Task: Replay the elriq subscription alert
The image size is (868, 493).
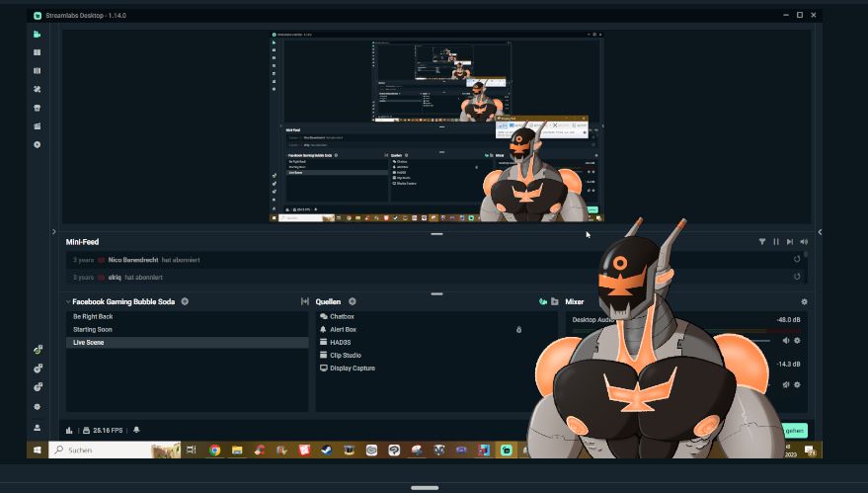Action: (x=797, y=277)
